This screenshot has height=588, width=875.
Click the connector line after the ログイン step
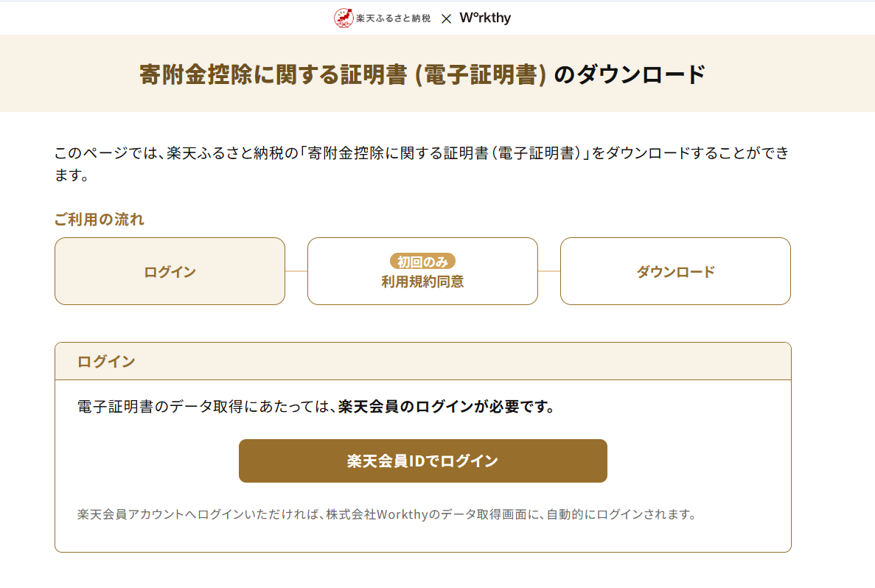click(x=296, y=271)
